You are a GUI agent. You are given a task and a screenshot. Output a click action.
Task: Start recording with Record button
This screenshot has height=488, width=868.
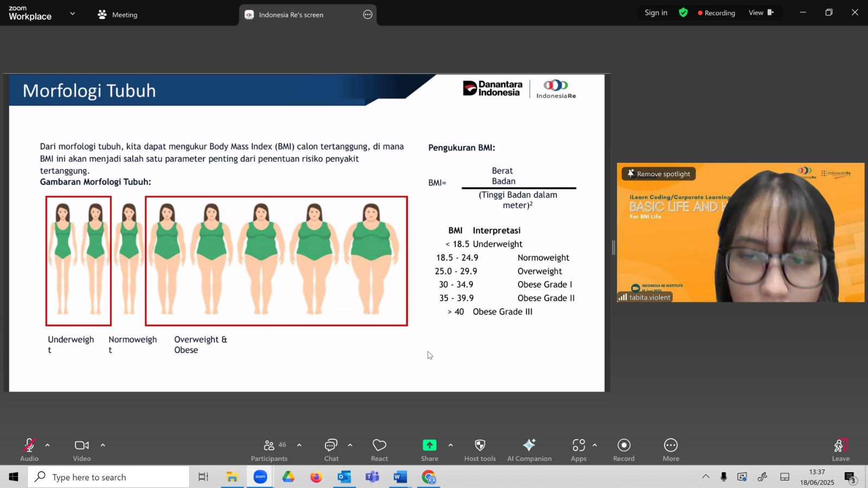(x=624, y=445)
